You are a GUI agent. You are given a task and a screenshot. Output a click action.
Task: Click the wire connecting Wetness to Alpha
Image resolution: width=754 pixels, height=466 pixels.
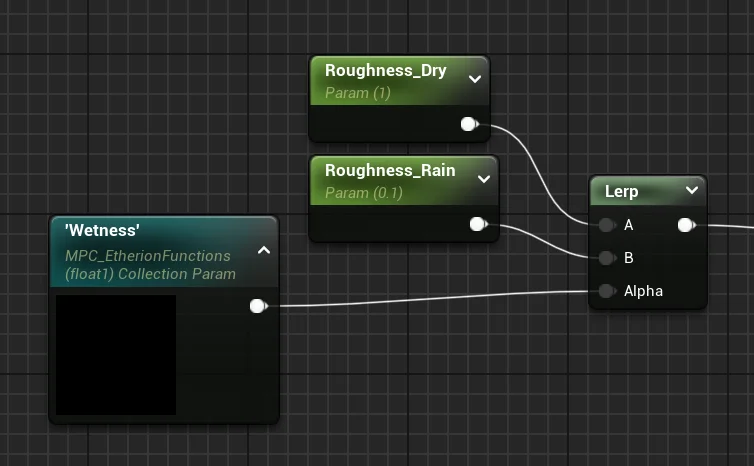(430, 299)
